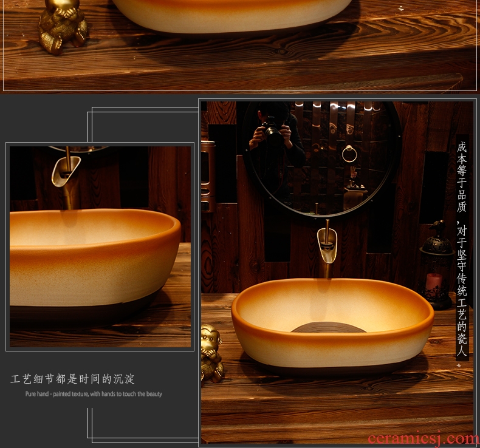Open the left close-up basin thumbnail
This screenshot has height=448, width=480.
pos(100,246)
